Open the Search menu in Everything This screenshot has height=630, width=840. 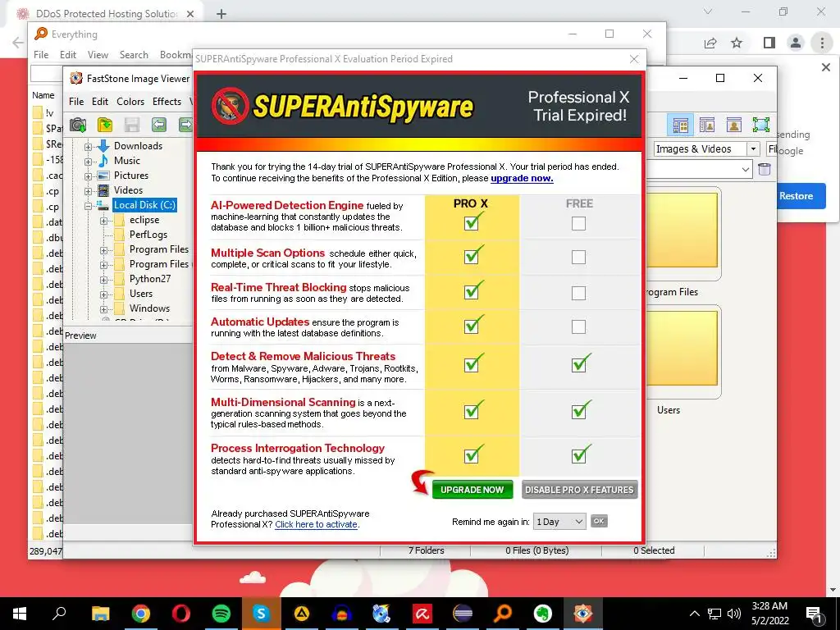[134, 55]
